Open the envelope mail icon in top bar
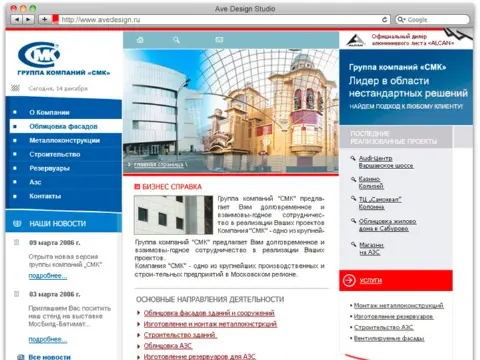 [219, 40]
